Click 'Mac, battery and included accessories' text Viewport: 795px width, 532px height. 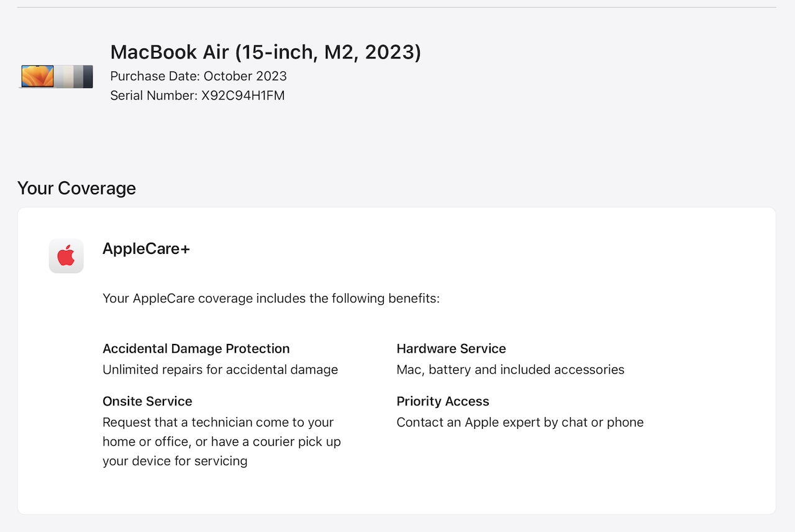click(x=511, y=370)
